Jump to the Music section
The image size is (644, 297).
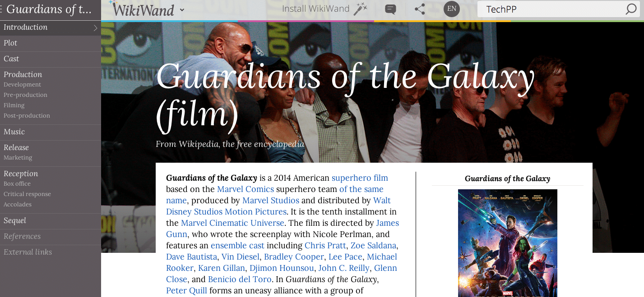coord(14,132)
